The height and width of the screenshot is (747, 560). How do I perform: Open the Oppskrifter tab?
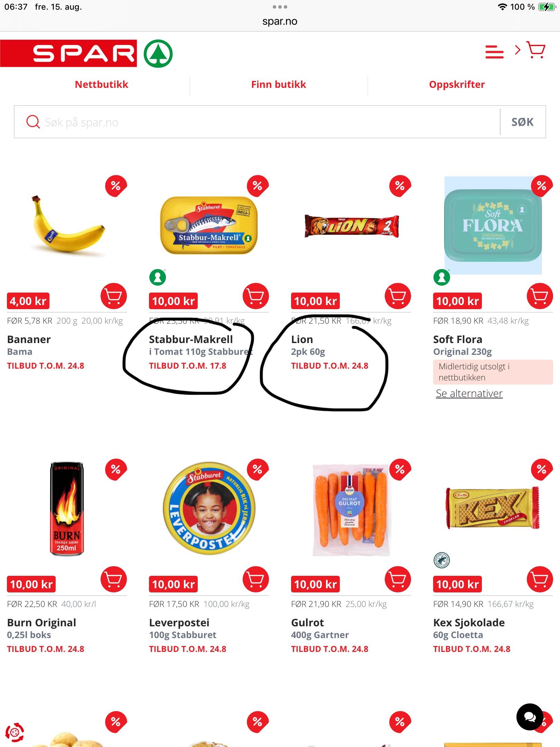coord(457,84)
